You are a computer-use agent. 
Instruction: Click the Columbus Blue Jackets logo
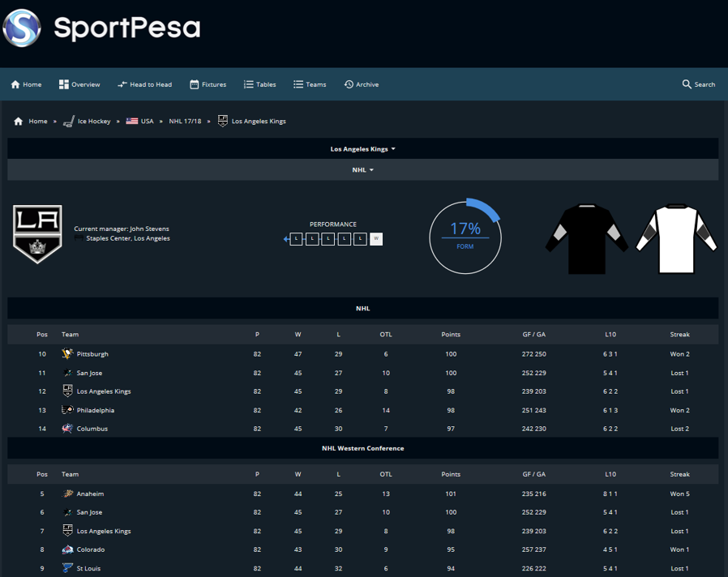[x=67, y=429]
